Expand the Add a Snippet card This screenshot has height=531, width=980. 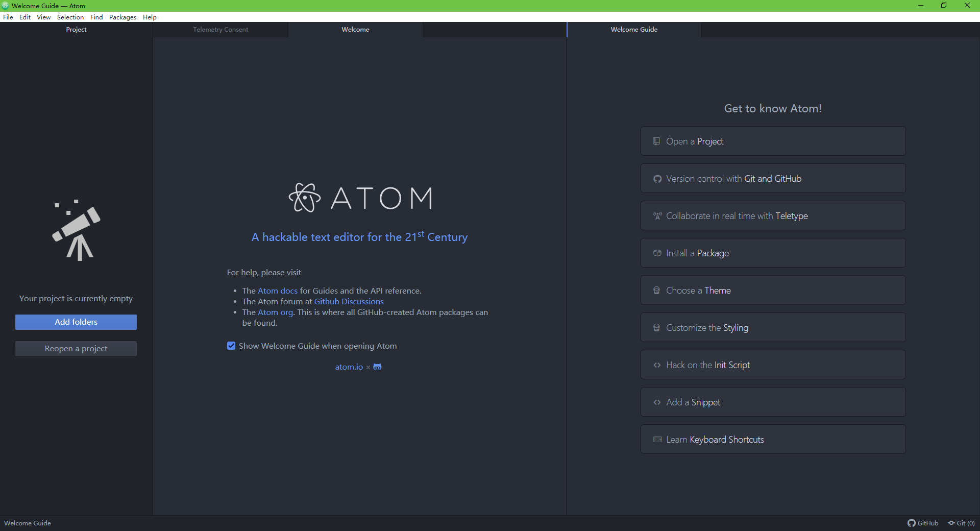point(773,402)
